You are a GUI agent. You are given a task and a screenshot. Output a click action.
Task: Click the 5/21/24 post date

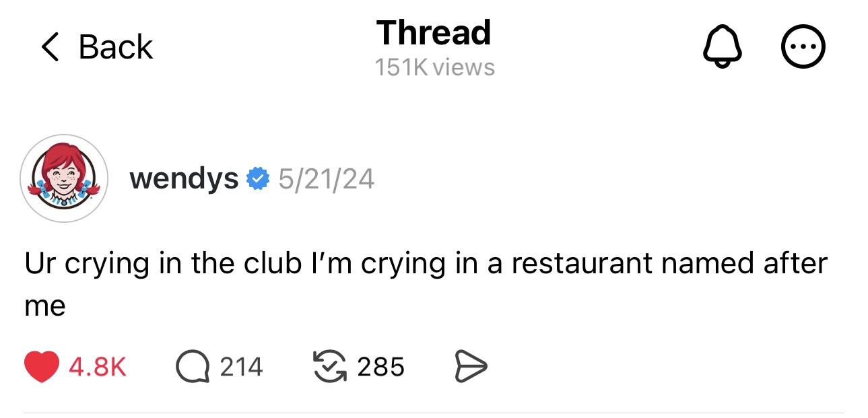pos(326,179)
